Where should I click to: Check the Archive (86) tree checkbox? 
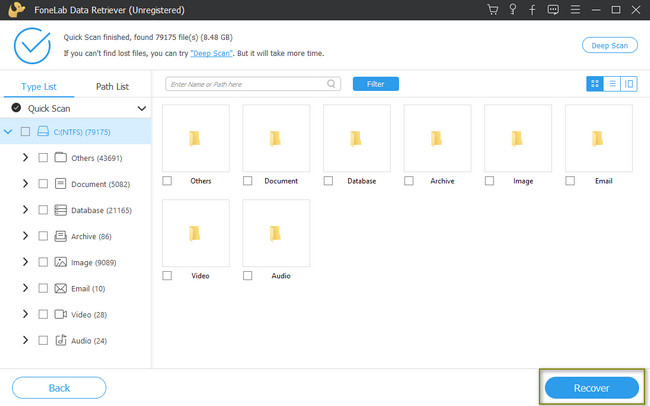click(43, 236)
